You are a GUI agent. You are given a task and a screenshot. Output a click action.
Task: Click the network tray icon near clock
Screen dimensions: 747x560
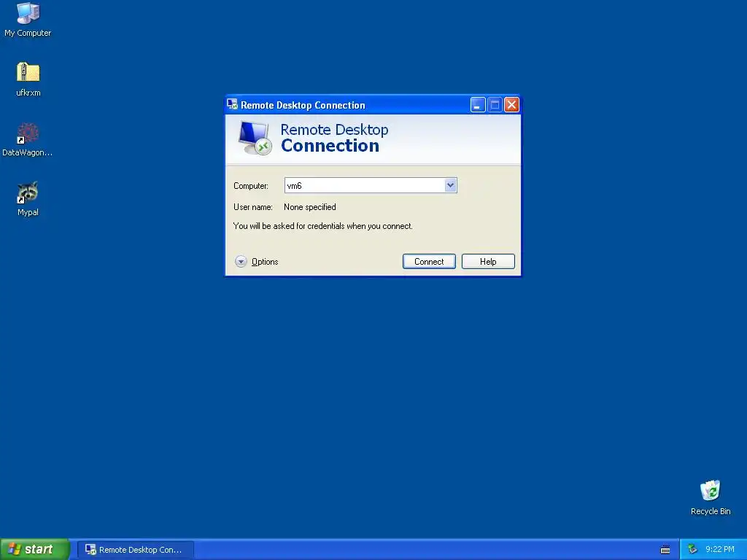tap(693, 549)
